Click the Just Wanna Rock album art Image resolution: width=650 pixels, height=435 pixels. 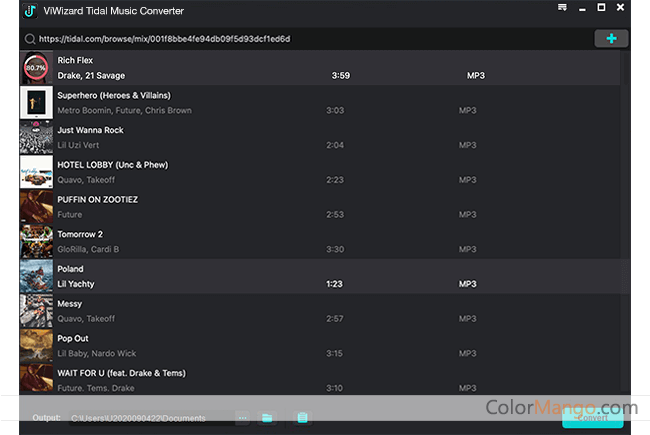pos(36,137)
